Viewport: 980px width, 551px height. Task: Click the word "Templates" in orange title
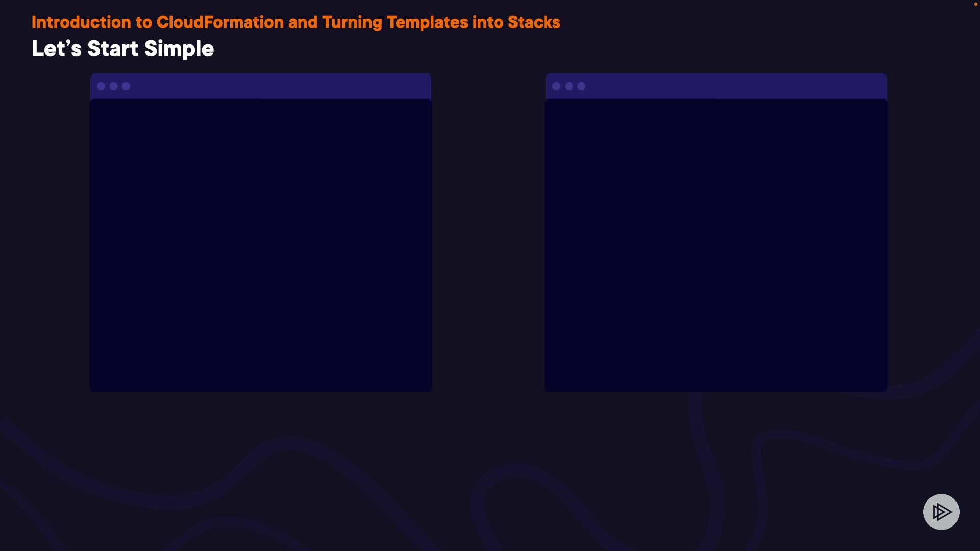pos(427,22)
